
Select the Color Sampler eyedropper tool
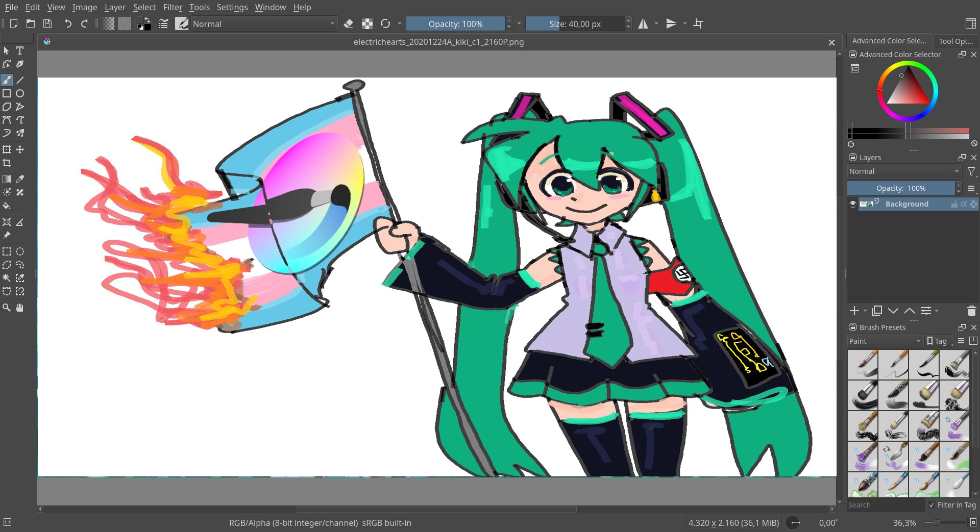click(x=20, y=179)
